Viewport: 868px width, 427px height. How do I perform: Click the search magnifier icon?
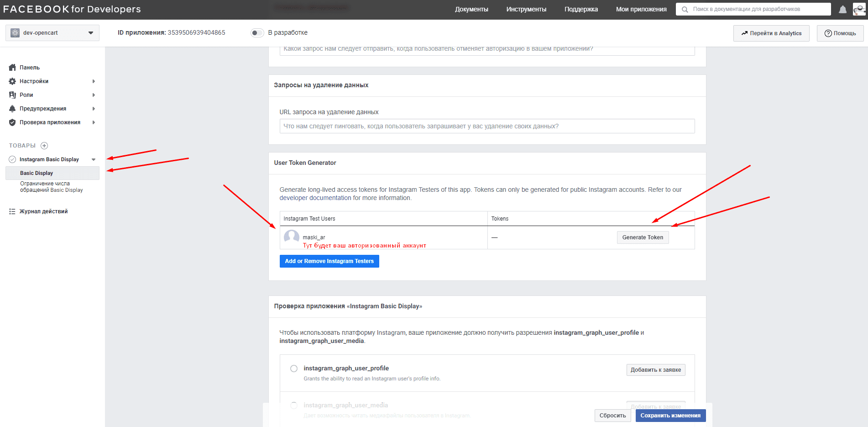pyautogui.click(x=685, y=9)
